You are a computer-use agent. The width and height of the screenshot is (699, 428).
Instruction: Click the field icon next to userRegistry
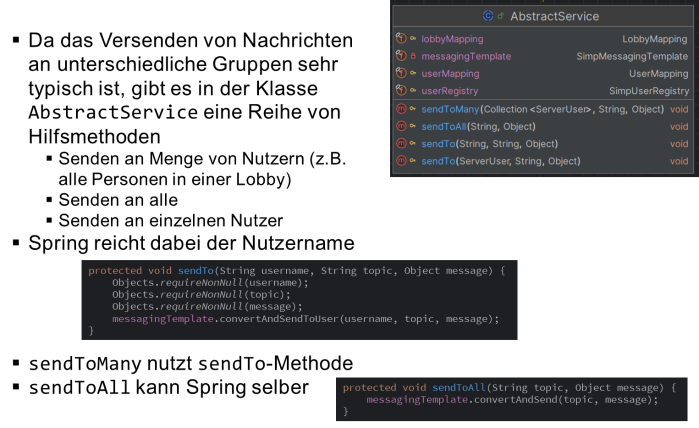tap(400, 91)
